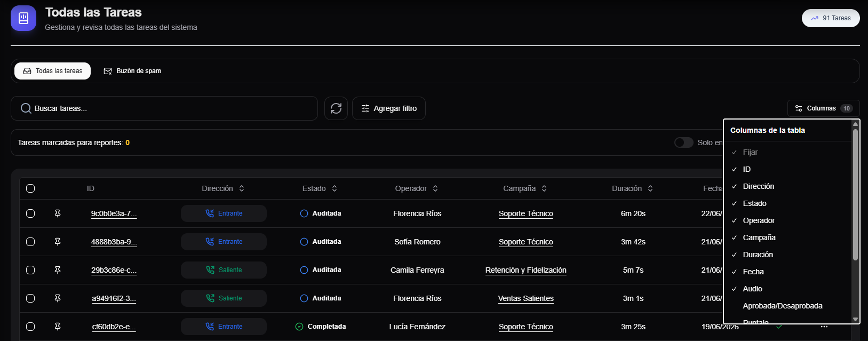868x341 pixels.
Task: Click pin icon for task cf60db2e-e
Action: click(x=58, y=327)
